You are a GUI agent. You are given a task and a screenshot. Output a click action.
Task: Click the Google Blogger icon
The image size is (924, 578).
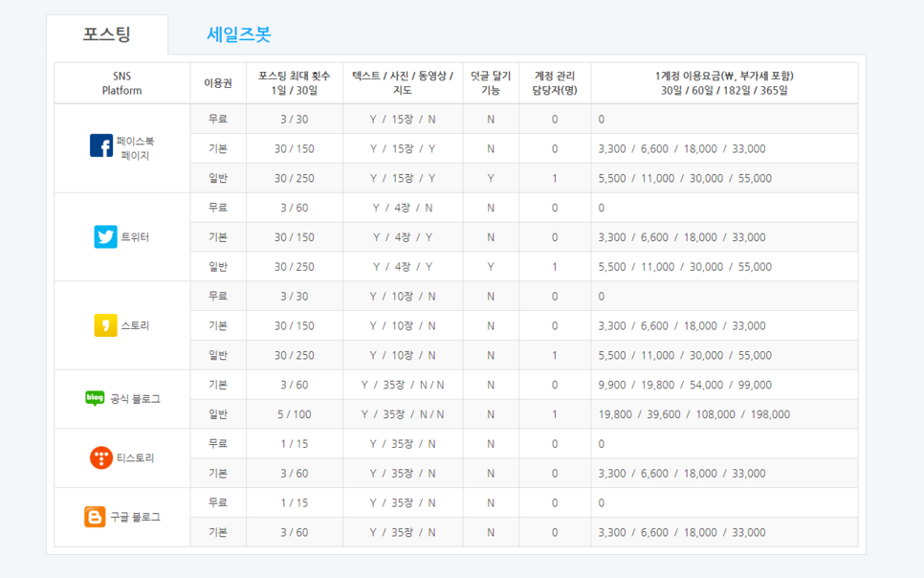click(x=95, y=517)
